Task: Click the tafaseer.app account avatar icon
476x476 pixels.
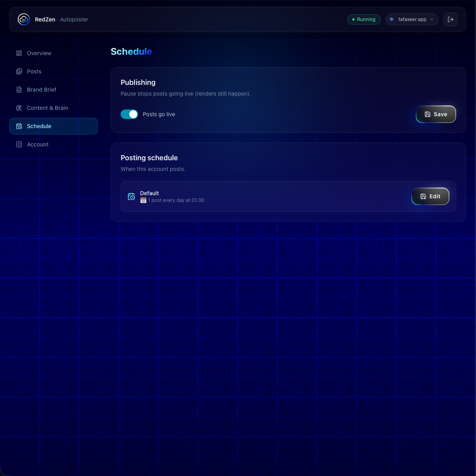Action: pos(392,19)
